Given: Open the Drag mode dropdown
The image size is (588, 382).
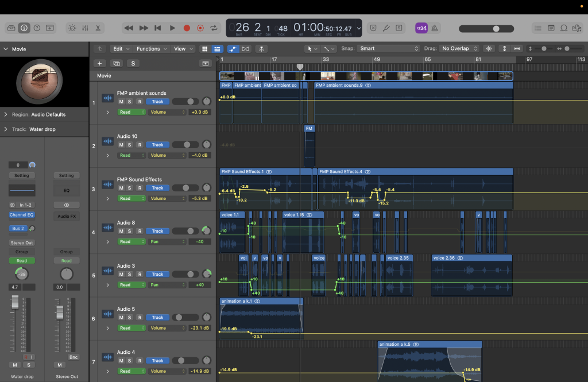Looking at the screenshot, I should tap(459, 48).
